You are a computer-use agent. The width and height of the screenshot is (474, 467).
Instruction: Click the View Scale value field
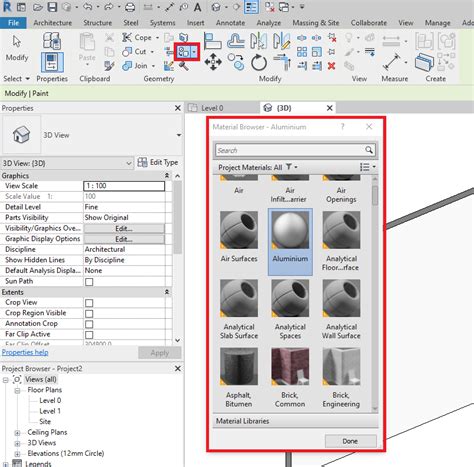coord(124,186)
